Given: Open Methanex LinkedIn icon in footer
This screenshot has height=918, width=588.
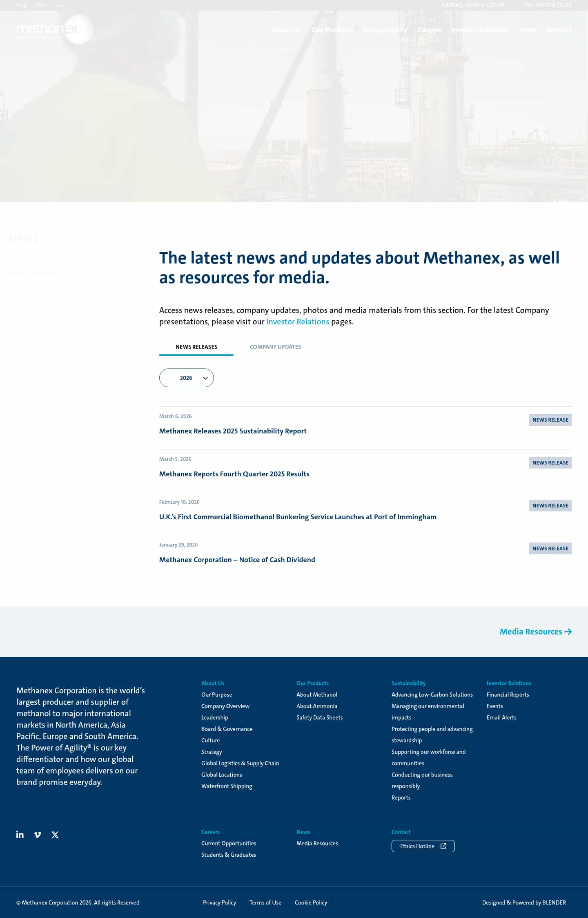Looking at the screenshot, I should (x=20, y=835).
